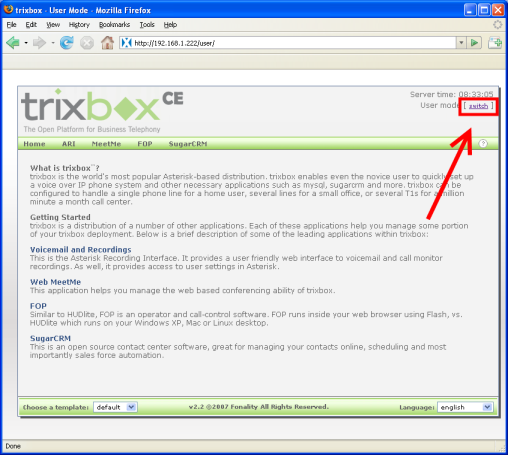Open the View menu
Viewport: 508px width, 455px height.
pyautogui.click(x=53, y=25)
